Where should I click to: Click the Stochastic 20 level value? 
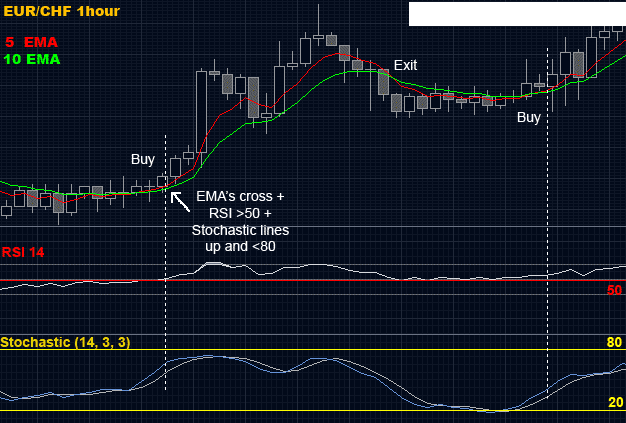click(x=615, y=402)
